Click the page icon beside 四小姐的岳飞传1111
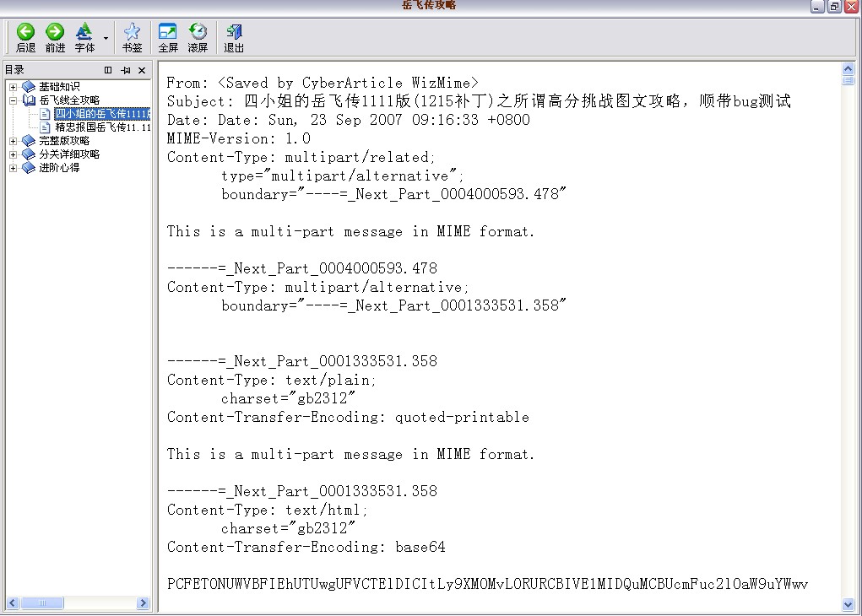The image size is (862, 616). [45, 114]
